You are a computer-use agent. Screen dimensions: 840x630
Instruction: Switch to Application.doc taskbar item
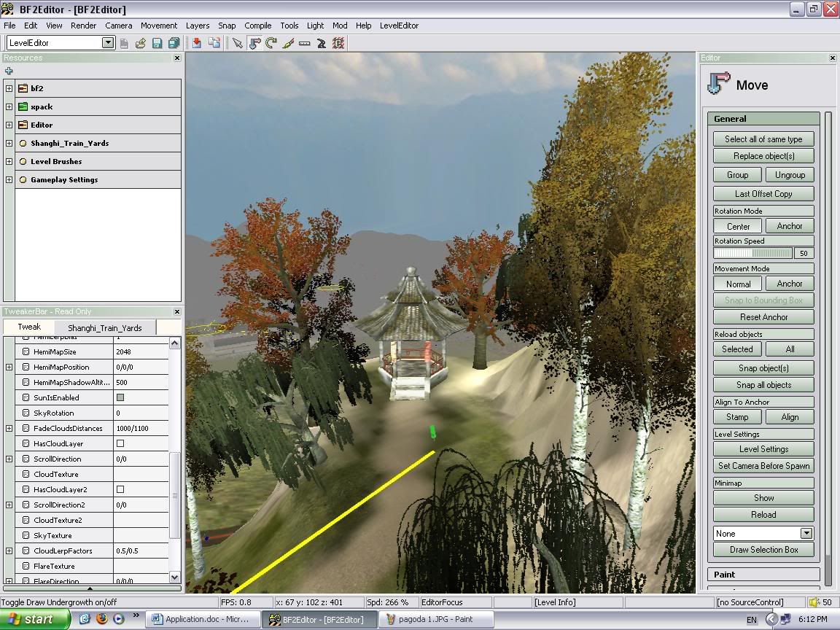point(203,619)
